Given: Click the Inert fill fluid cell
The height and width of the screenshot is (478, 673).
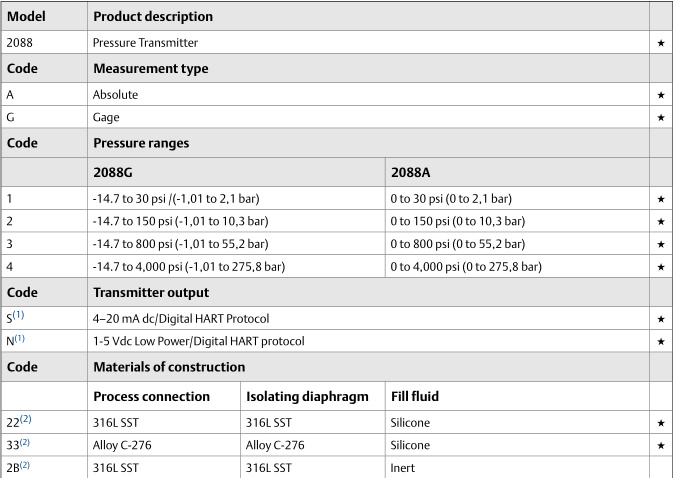Looking at the screenshot, I should point(403,467).
